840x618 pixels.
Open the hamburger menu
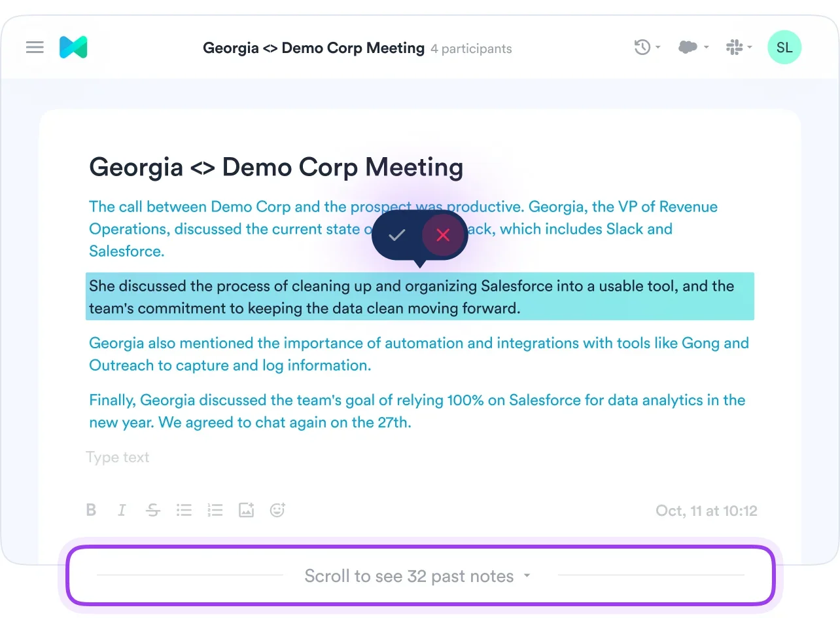[35, 48]
